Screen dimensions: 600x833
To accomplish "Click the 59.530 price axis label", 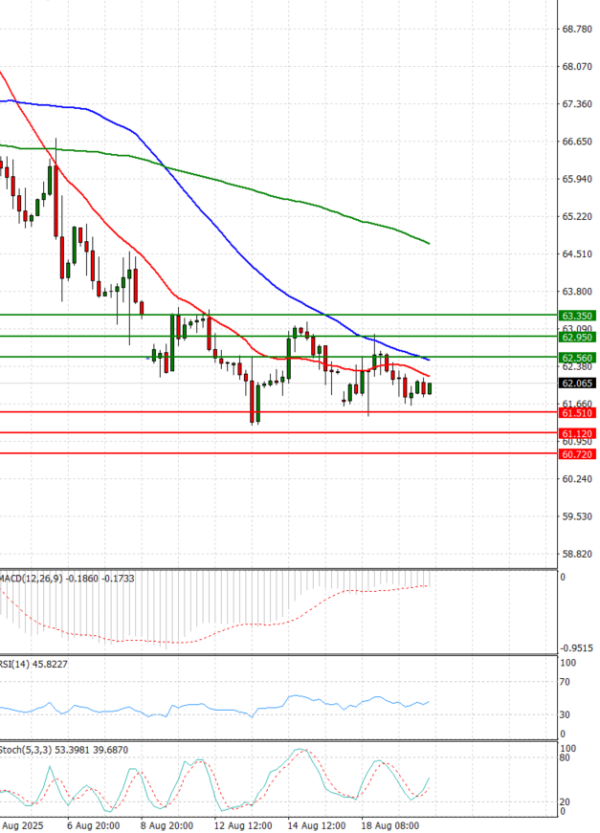I will click(x=577, y=516).
